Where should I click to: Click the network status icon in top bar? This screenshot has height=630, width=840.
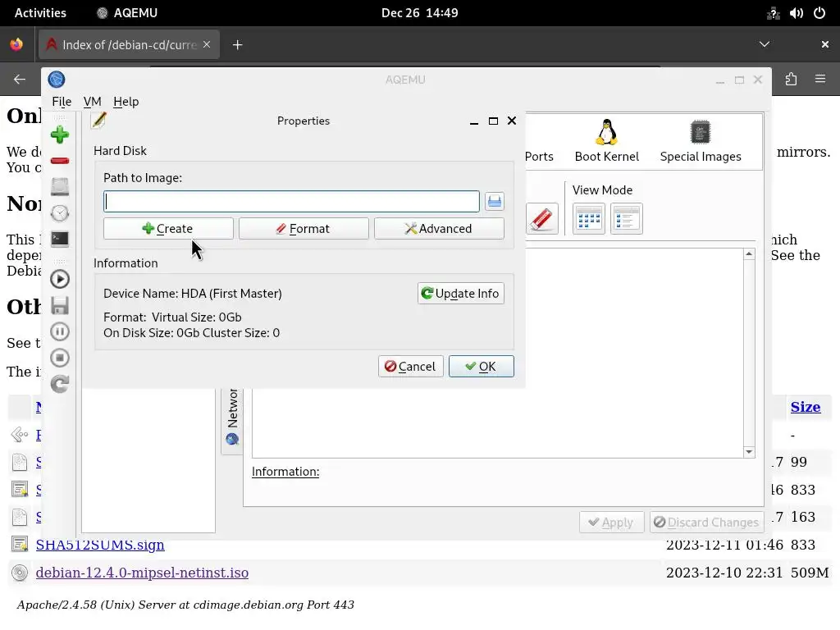pyautogui.click(x=773, y=13)
